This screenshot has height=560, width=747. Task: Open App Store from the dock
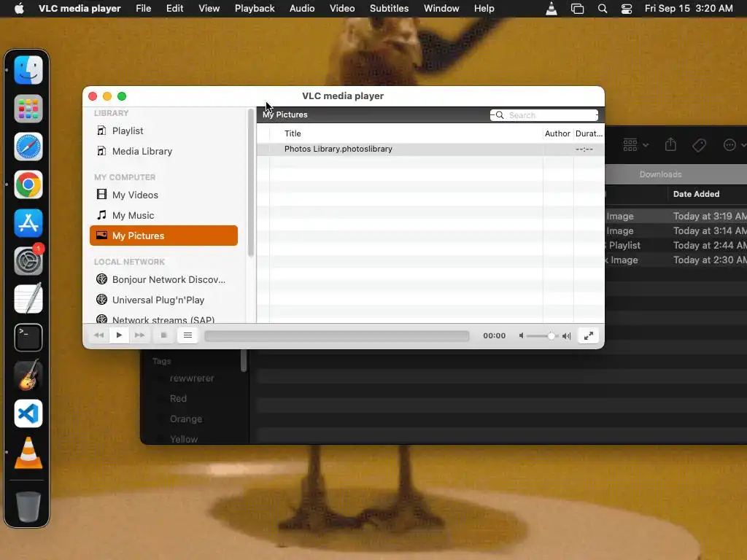(28, 223)
